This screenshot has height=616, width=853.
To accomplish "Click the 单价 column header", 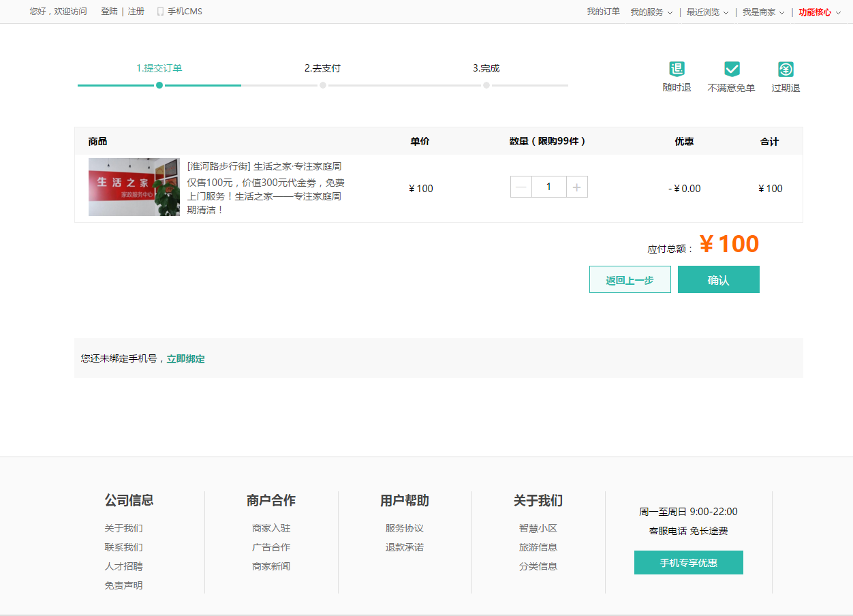I will [420, 141].
